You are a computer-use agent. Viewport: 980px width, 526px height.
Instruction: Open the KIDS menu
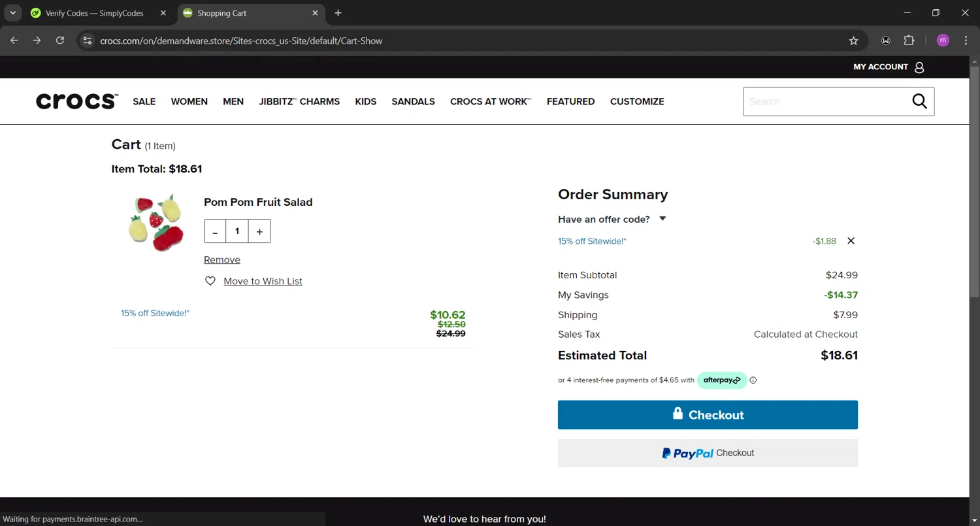click(x=366, y=101)
